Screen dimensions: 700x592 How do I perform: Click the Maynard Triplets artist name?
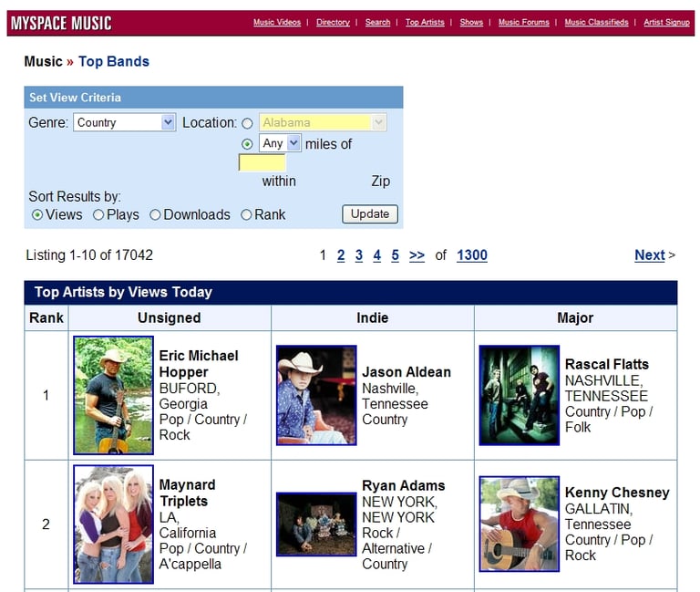click(187, 493)
